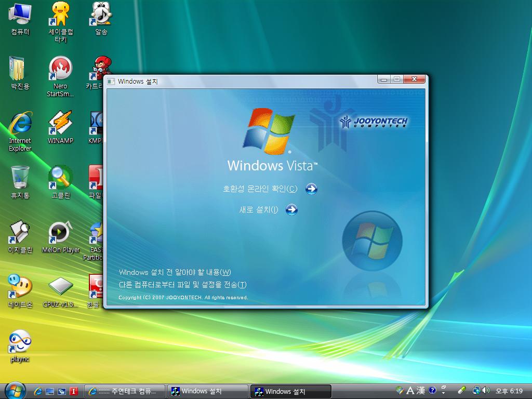This screenshot has width=532, height=399.
Task: Open the Internet Explorer desktop icon
Action: click(20, 131)
